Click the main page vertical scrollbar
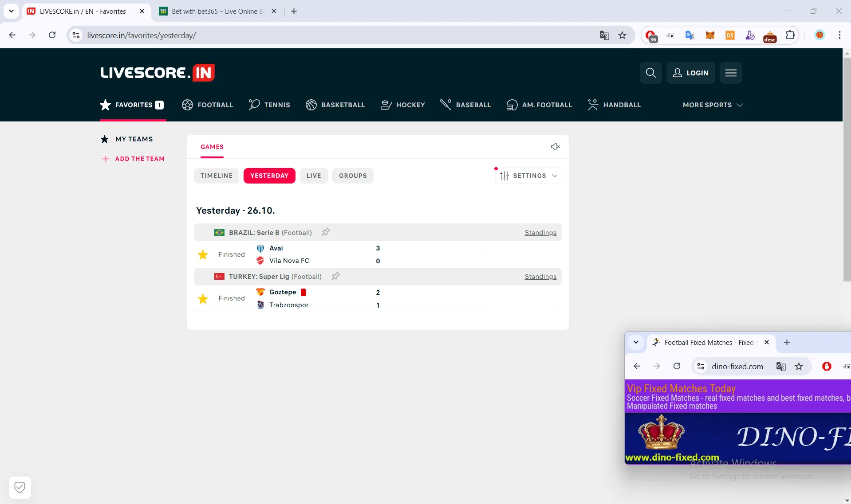This screenshot has width=851, height=504. pos(847,168)
